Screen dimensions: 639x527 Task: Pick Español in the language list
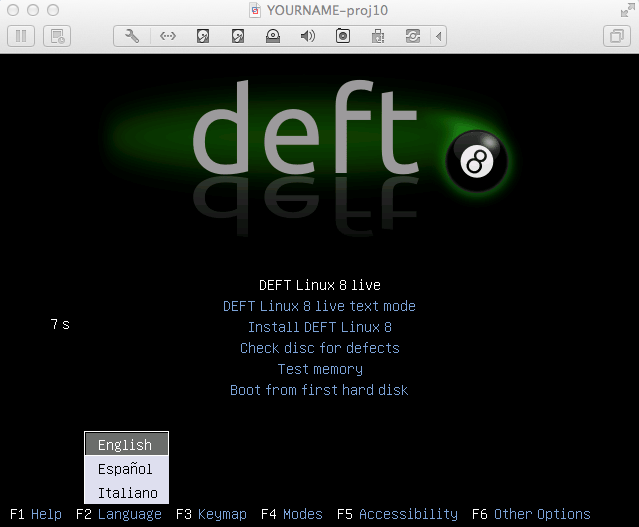126,469
